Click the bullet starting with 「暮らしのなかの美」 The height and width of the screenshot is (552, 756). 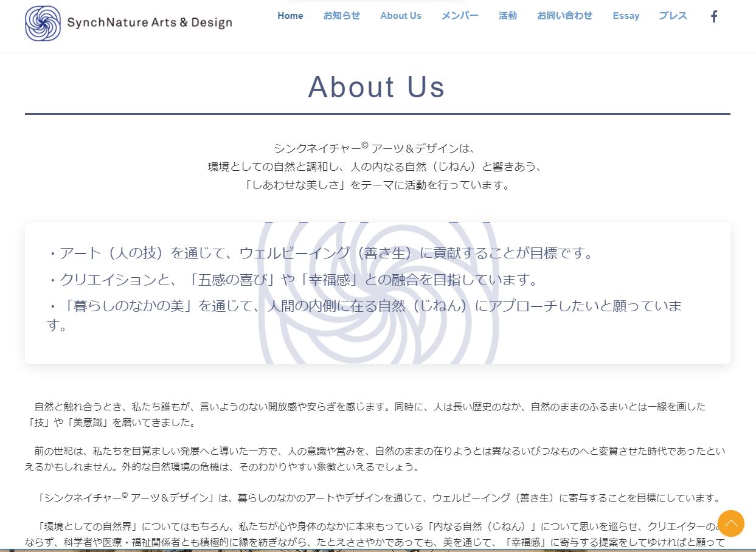364,306
